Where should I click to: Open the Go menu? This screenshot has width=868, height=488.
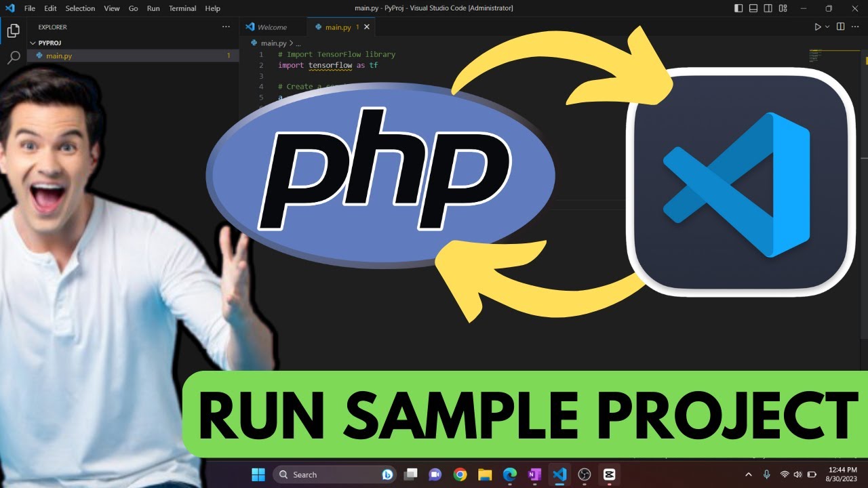click(x=133, y=8)
